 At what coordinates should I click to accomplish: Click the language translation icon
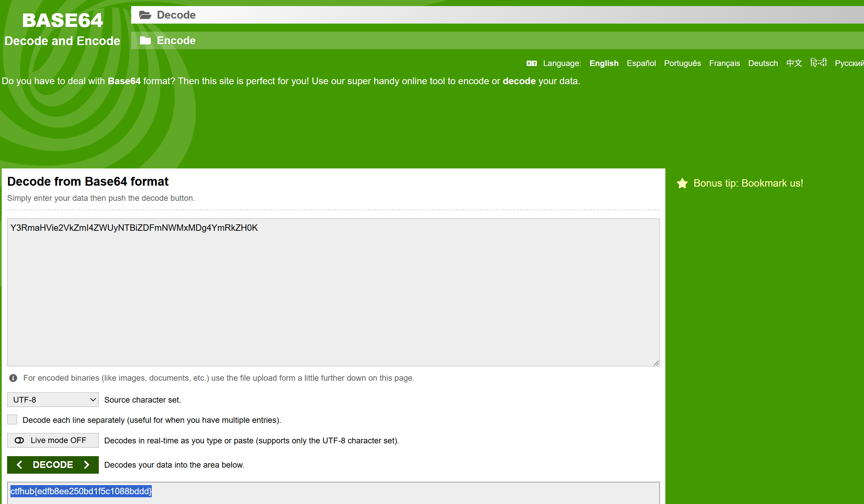point(531,63)
